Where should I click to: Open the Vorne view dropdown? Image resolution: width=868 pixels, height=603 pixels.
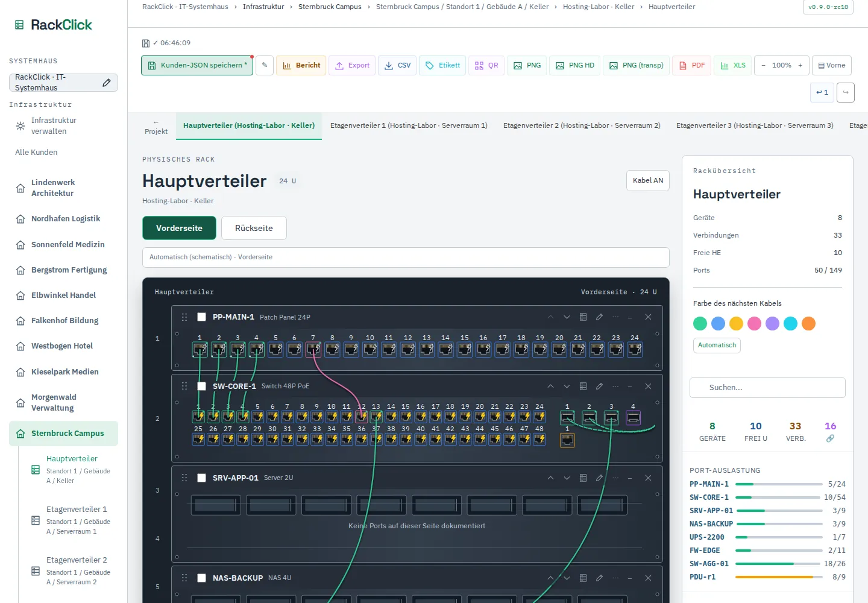point(832,65)
